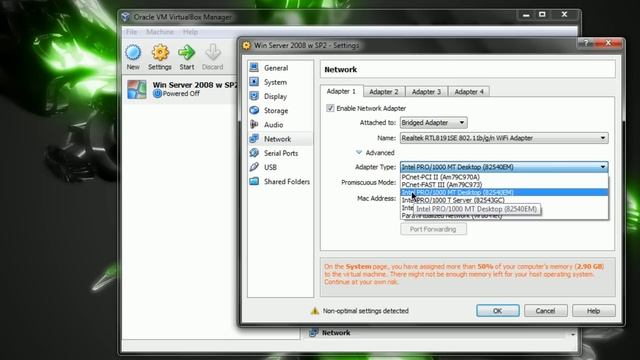The image size is (640, 360).
Task: Select the Network settings category
Action: 280,139
